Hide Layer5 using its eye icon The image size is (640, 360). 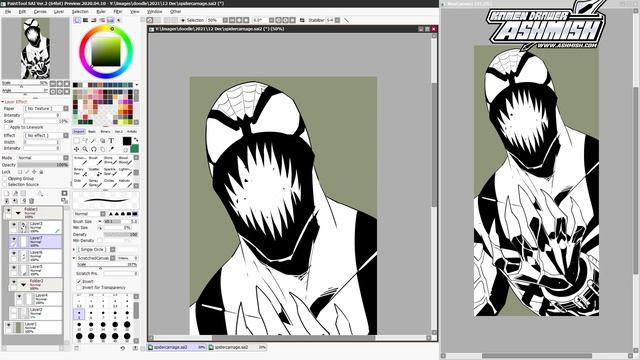(14, 267)
